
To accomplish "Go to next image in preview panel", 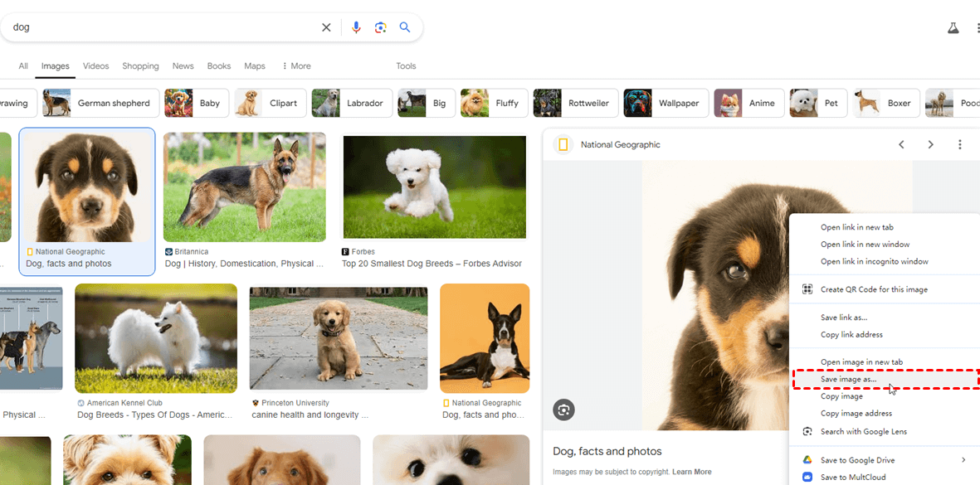I will (930, 145).
